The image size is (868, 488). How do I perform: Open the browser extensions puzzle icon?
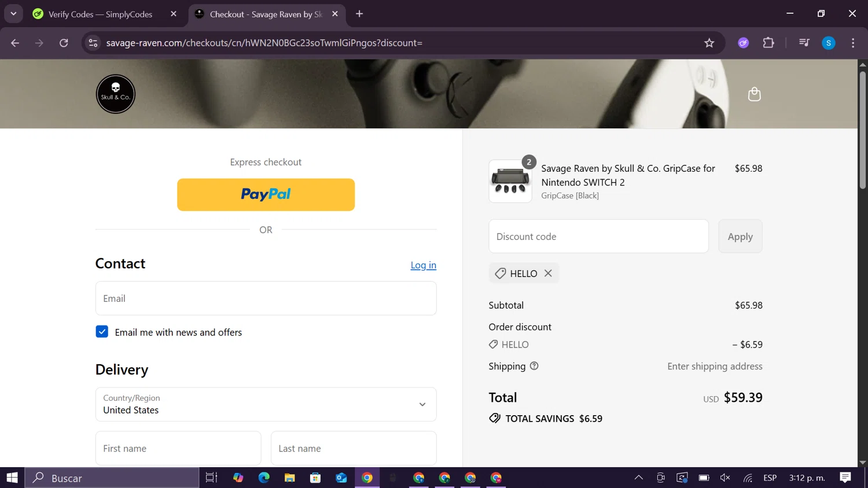pyautogui.click(x=768, y=43)
